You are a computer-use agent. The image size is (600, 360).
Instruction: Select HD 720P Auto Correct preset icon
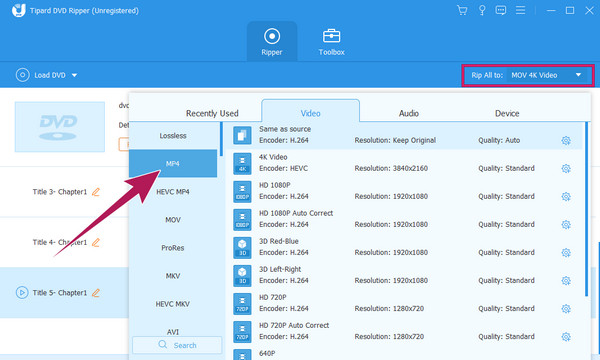click(x=242, y=332)
